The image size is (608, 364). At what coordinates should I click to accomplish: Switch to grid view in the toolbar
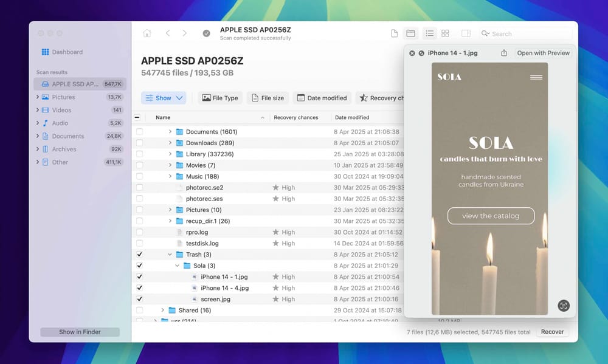[x=446, y=33]
